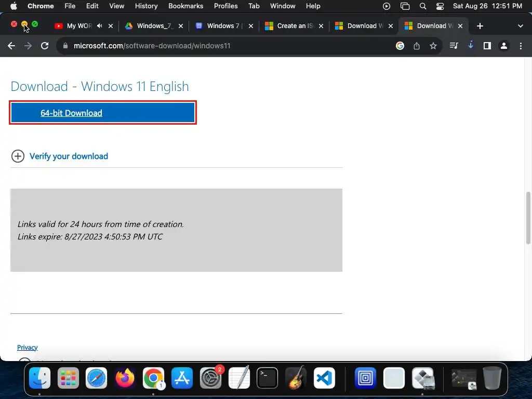
Task: Toggle the Chrome side panel
Action: 487,46
